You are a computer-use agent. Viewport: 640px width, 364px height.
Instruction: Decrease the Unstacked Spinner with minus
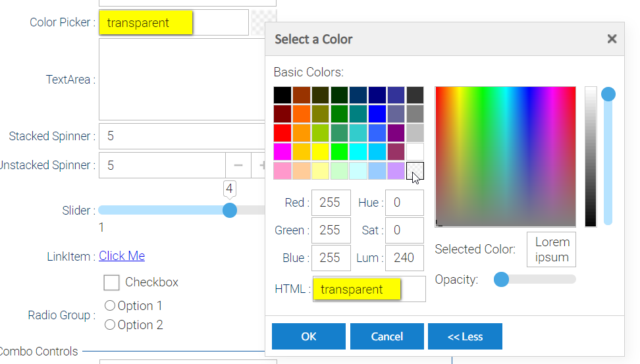tap(238, 165)
